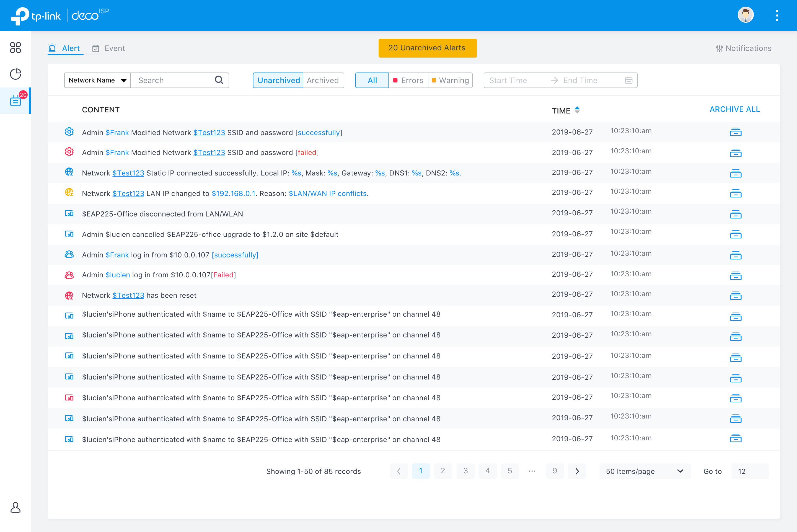
Task: Click the device icon on '$EAP225-Office disconnected' row
Action: tap(69, 213)
